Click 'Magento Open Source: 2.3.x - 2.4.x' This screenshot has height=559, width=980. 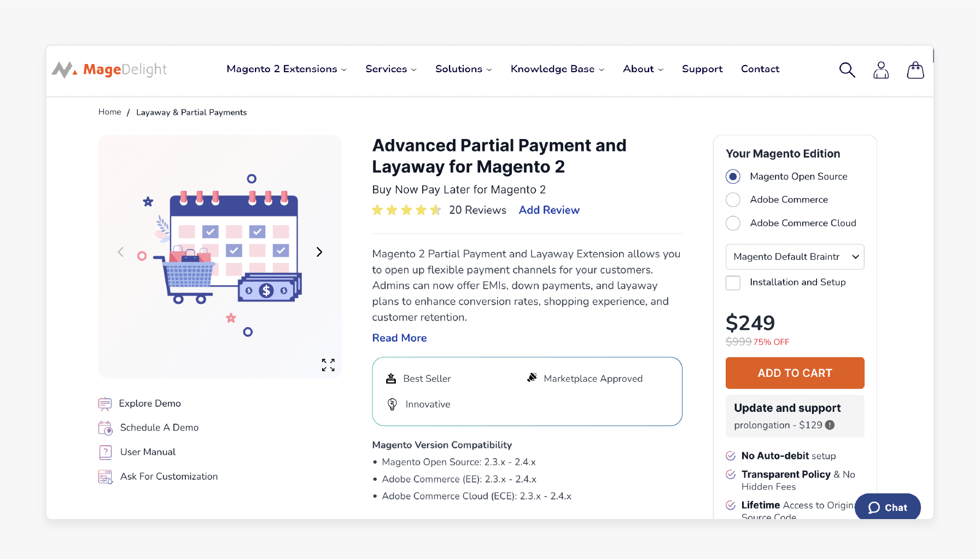(x=459, y=462)
